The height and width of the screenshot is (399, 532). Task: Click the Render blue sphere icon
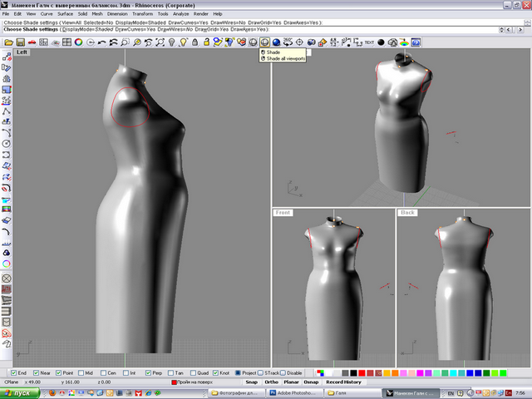point(277,42)
